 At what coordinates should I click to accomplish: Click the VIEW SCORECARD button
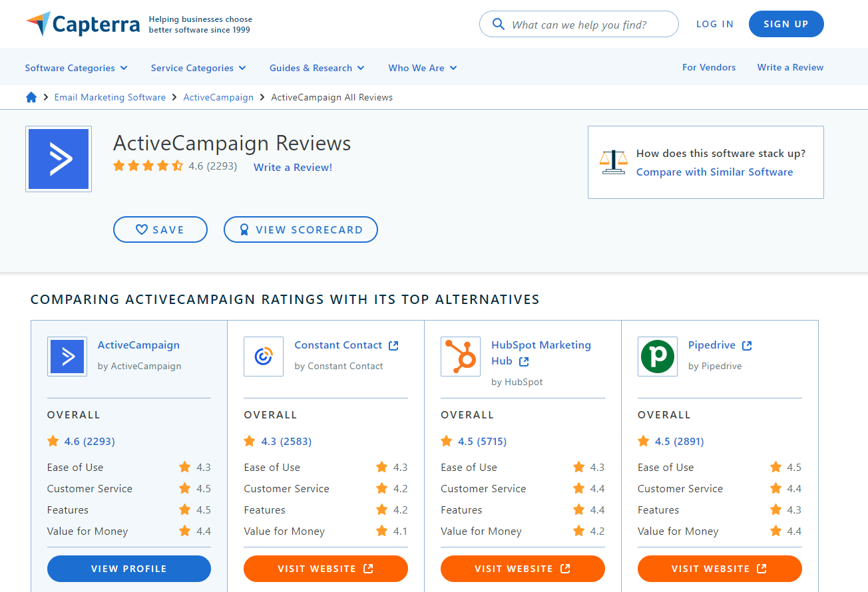tap(301, 229)
